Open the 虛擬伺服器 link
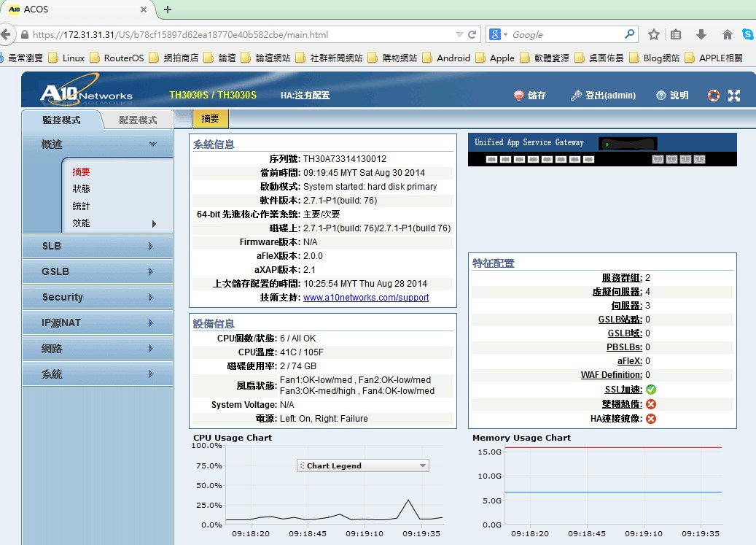 pyautogui.click(x=617, y=292)
